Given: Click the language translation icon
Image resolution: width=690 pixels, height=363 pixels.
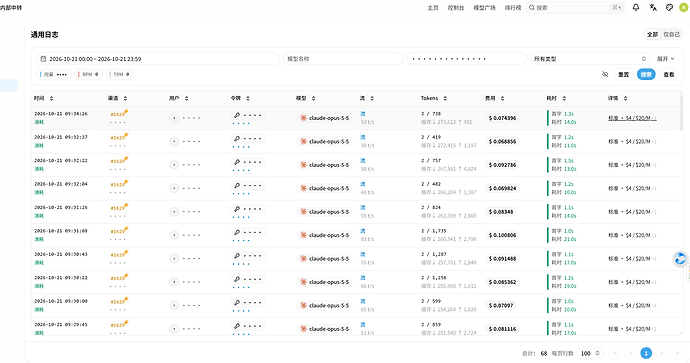Looking at the screenshot, I should (x=653, y=7).
